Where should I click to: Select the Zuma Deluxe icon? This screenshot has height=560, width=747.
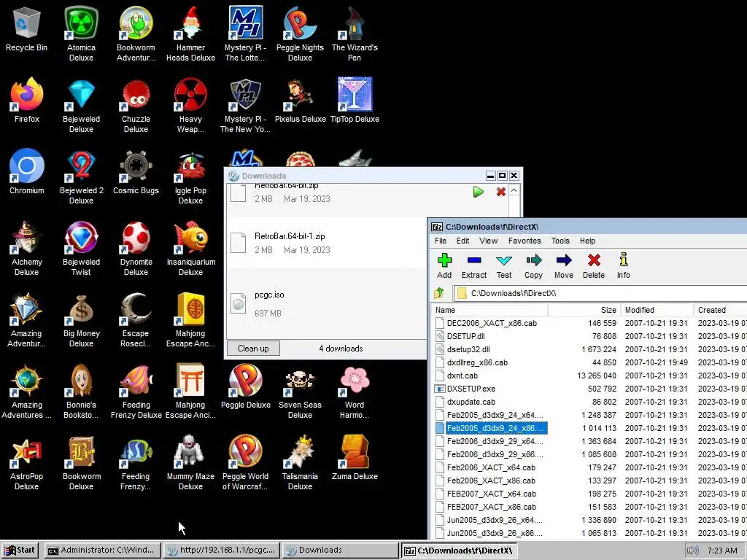point(355,458)
